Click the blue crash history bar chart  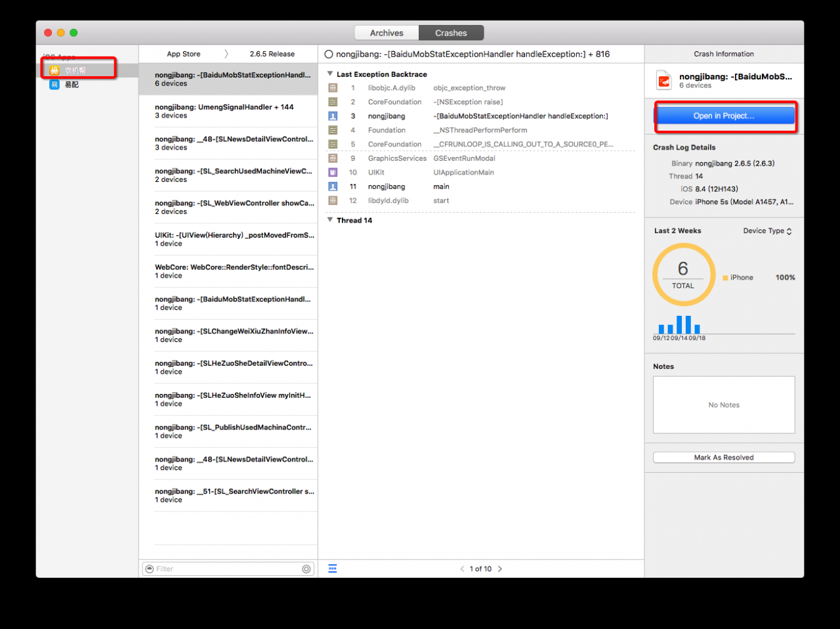coord(679,325)
